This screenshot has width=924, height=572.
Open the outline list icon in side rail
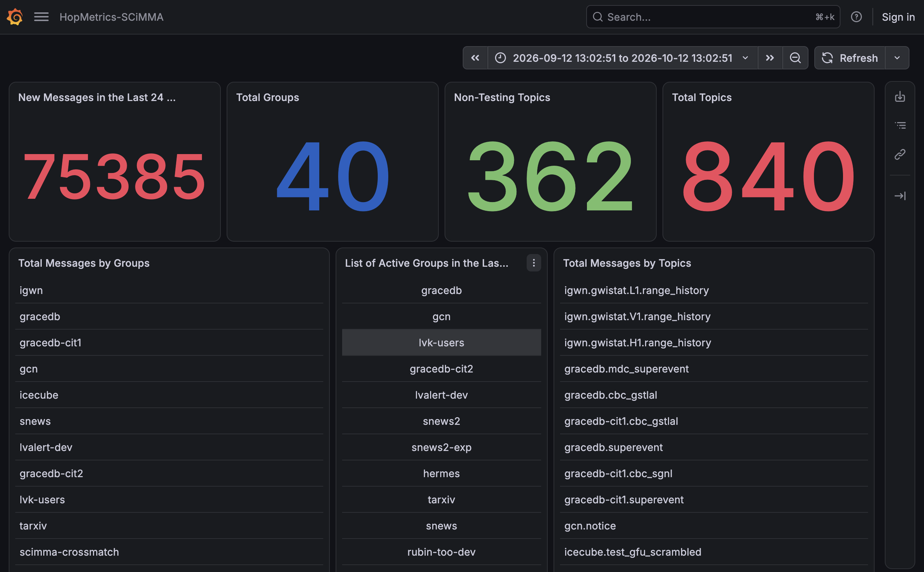click(x=900, y=125)
